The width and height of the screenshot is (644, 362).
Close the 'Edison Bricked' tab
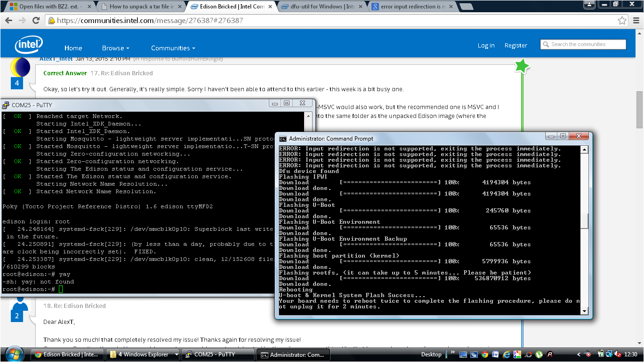point(269,7)
